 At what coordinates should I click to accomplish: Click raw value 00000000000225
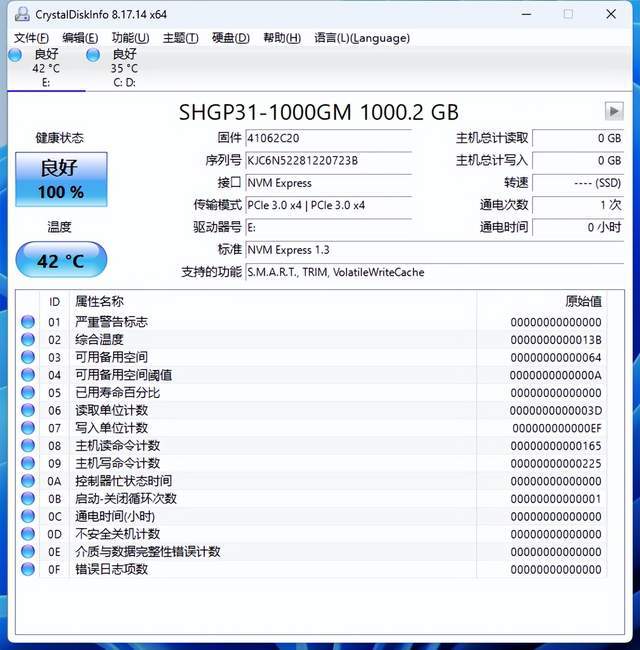click(556, 463)
